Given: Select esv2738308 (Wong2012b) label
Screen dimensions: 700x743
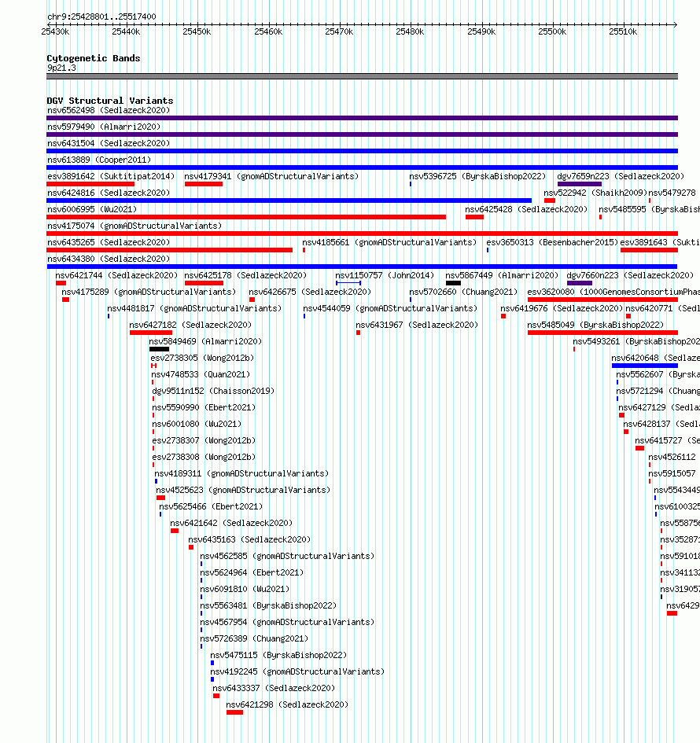Looking at the screenshot, I should tap(204, 458).
